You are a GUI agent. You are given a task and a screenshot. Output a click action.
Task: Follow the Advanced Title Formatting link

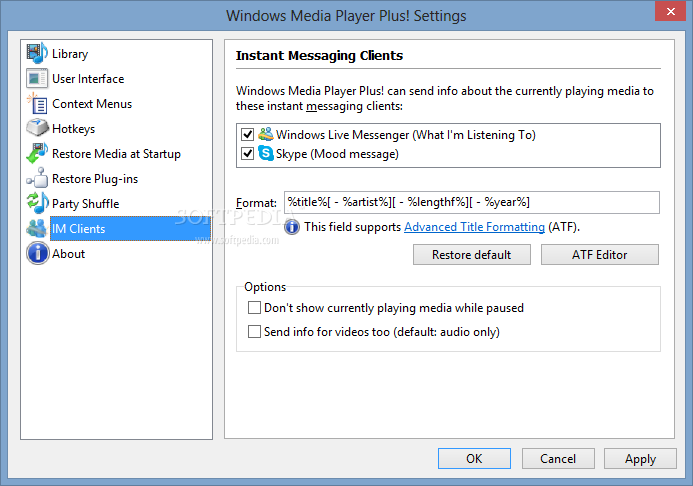tap(474, 227)
